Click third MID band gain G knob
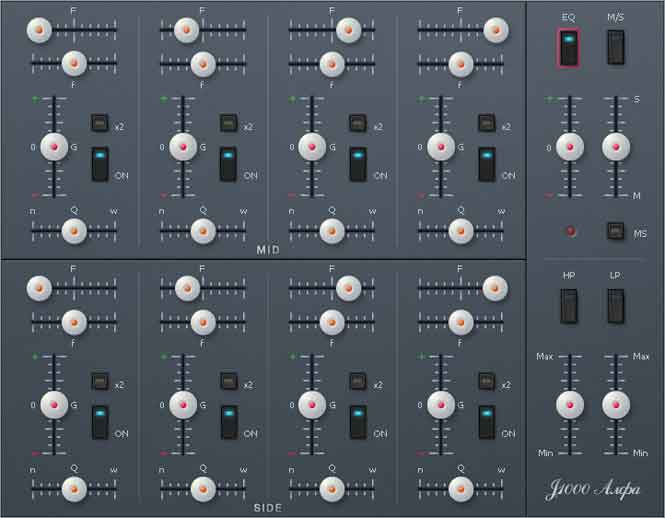This screenshot has width=665, height=518. point(312,147)
